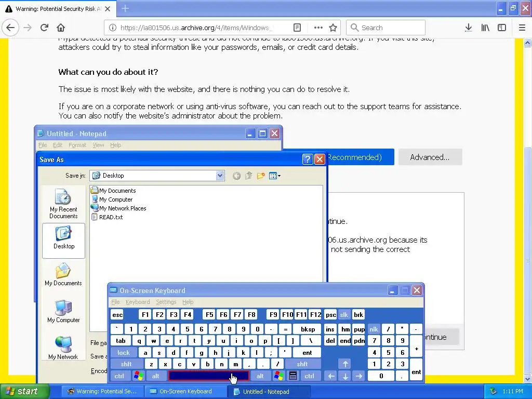Toggle nlk num lock key
The image size is (532, 399).
tap(374, 329)
